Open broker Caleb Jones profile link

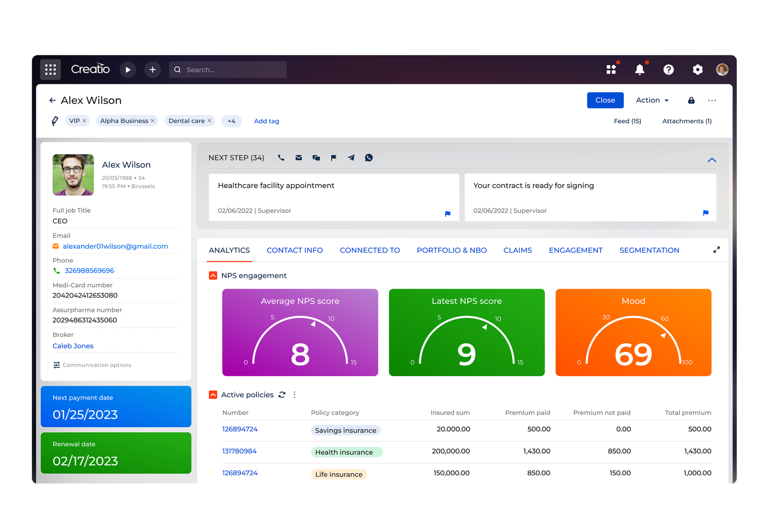click(x=73, y=346)
